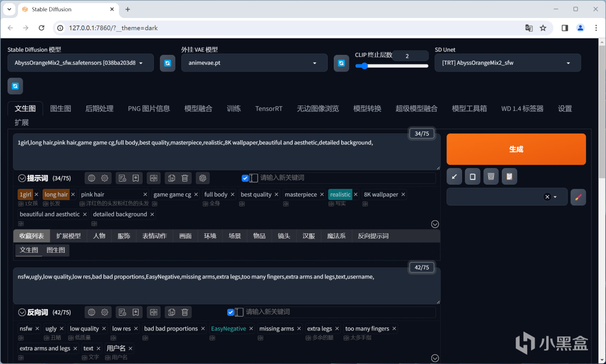The image size is (606, 364).
Task: Click the paintbrush style editor icon
Action: point(578,197)
